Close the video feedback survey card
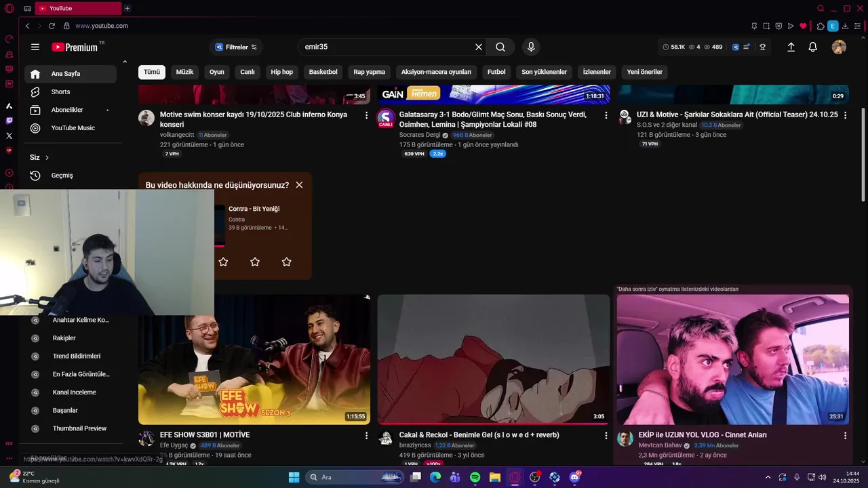The height and width of the screenshot is (488, 868). tap(299, 185)
